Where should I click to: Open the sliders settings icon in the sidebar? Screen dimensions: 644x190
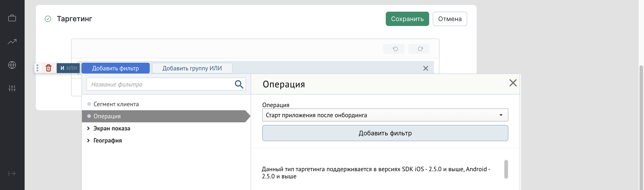[x=12, y=88]
